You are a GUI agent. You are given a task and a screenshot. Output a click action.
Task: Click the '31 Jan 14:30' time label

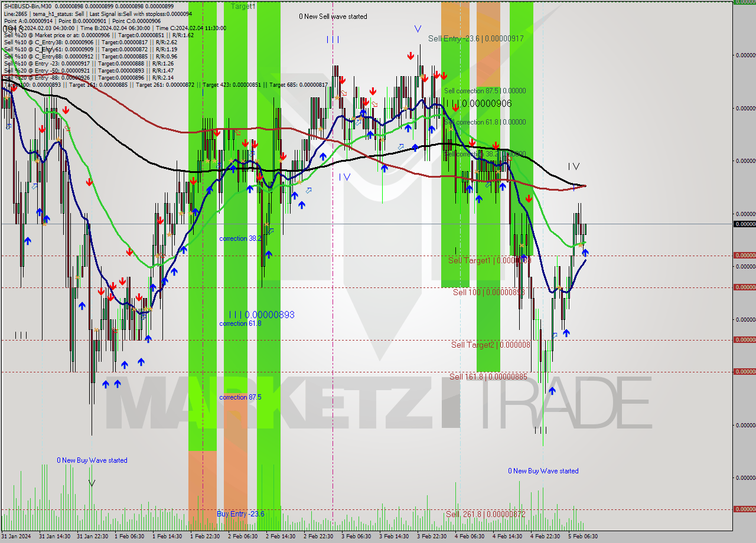point(55,537)
